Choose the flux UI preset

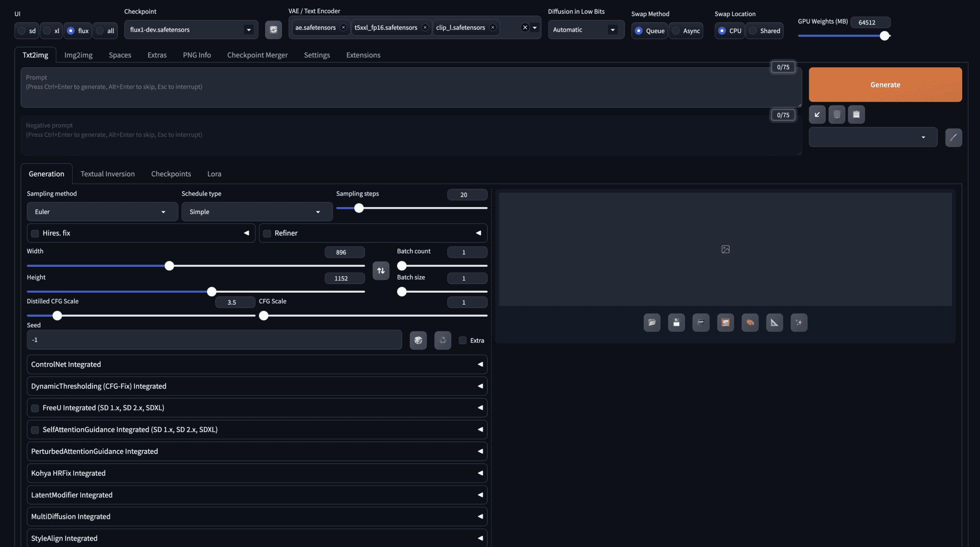click(x=77, y=31)
